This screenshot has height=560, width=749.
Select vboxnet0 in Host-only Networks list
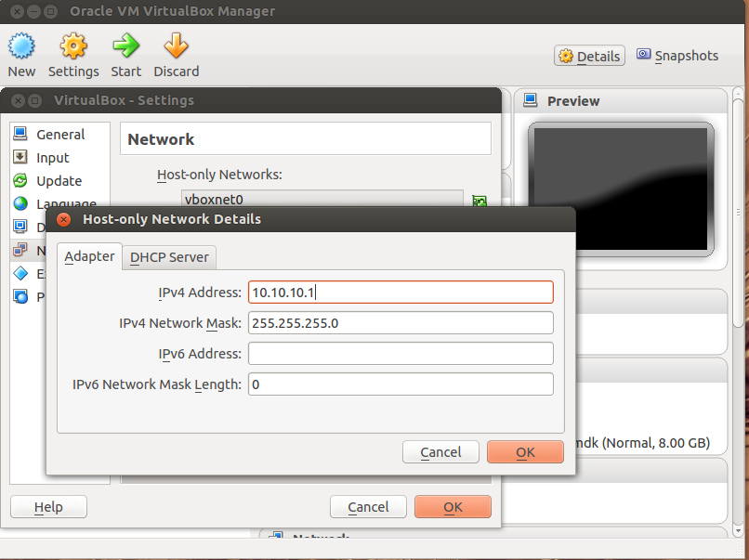click(322, 199)
